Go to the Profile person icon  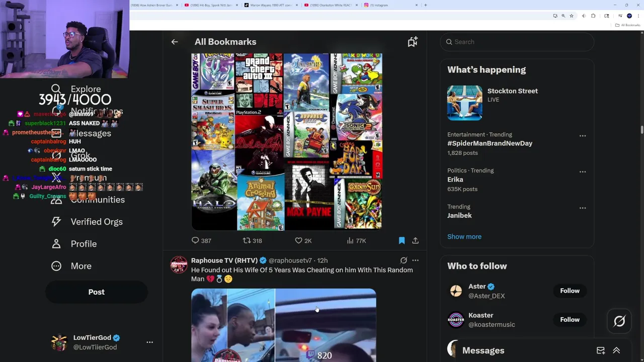point(56,244)
